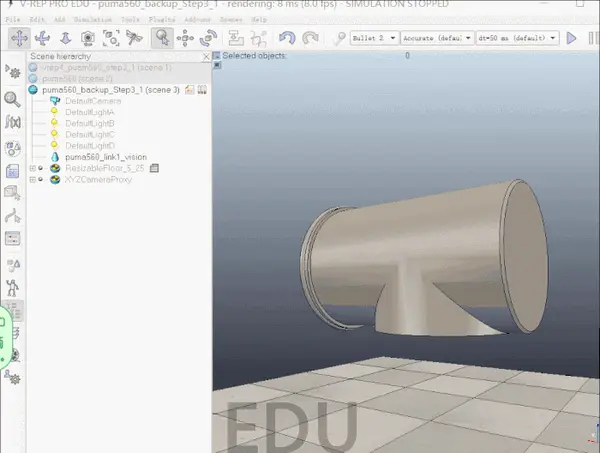Activate the object rotate tool
Viewport: 600px width, 453px height.
point(209,38)
